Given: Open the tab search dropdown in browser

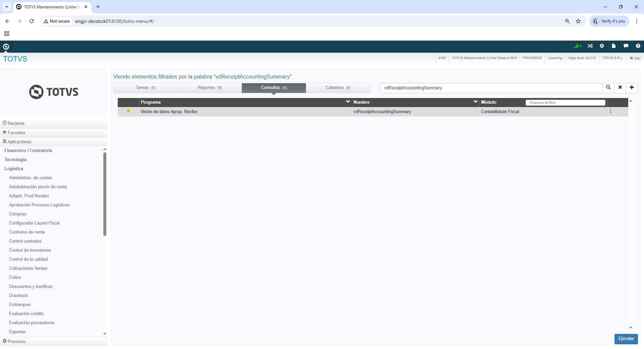Looking at the screenshot, I should click(7, 7).
